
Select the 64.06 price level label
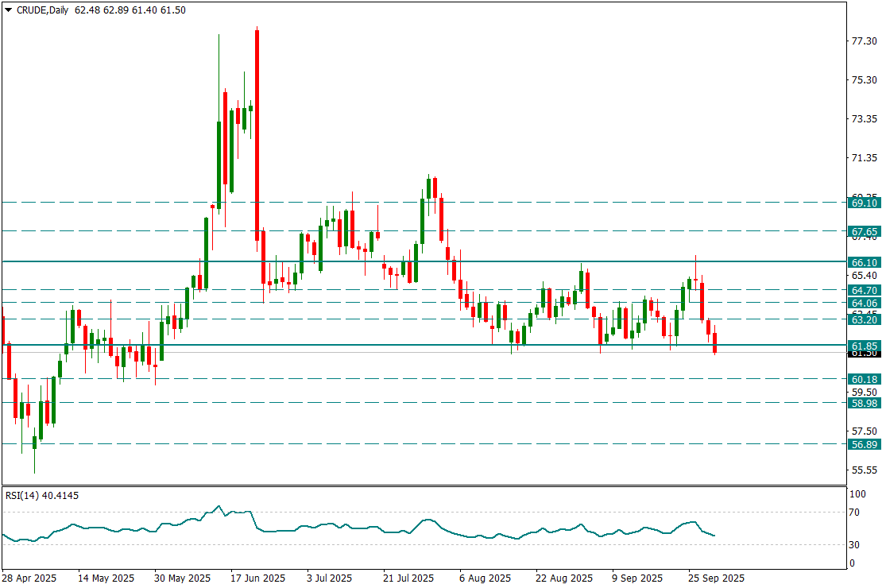click(863, 304)
